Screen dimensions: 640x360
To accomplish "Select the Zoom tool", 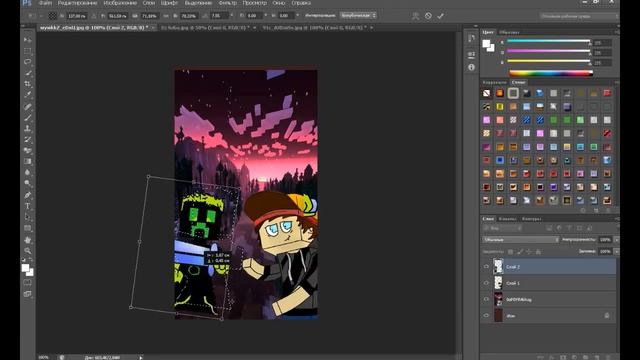I will [27, 251].
